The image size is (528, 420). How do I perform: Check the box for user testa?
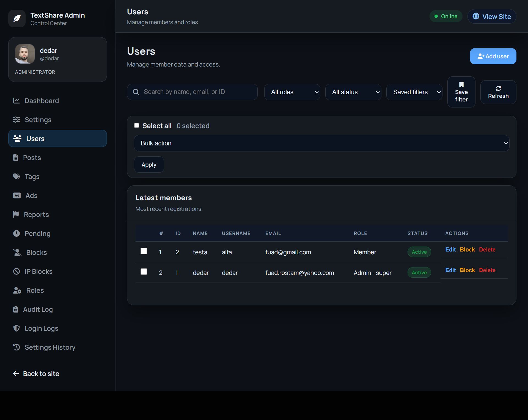[144, 251]
